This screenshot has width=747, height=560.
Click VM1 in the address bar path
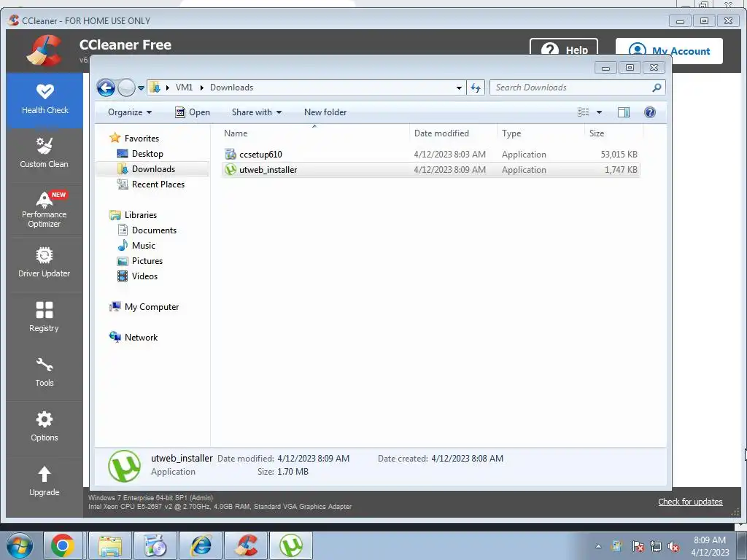point(185,87)
